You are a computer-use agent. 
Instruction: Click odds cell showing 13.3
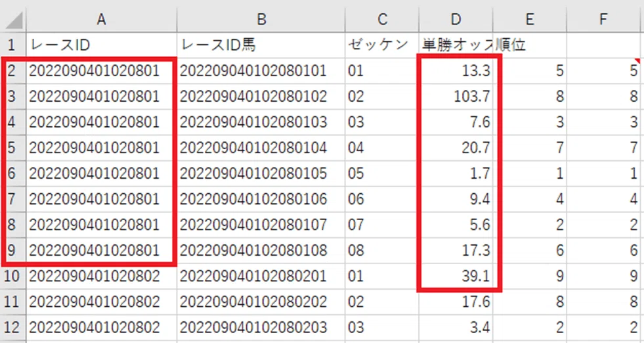click(456, 71)
